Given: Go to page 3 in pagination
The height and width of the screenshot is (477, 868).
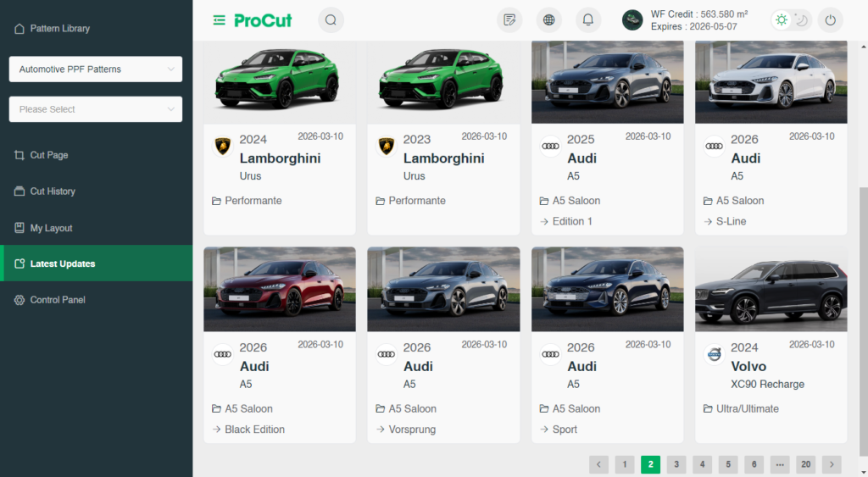Looking at the screenshot, I should coord(676,464).
